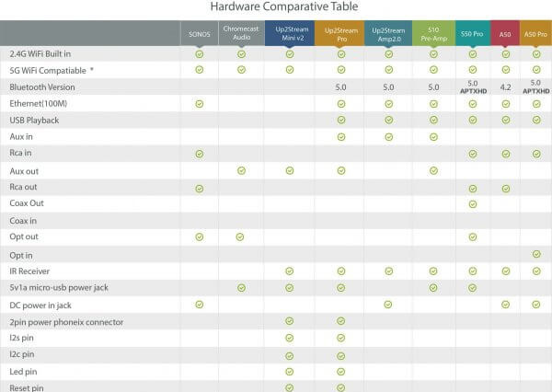Click the SONOS checkmark in the Rca in row
Image resolution: width=552 pixels, height=392 pixels.
tap(200, 153)
